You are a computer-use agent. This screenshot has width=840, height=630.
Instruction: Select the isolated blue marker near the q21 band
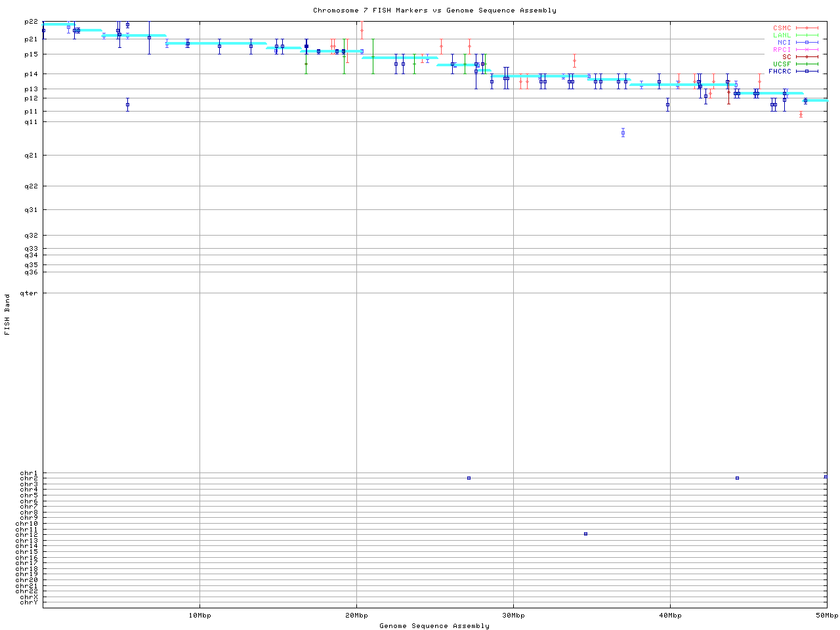click(623, 133)
